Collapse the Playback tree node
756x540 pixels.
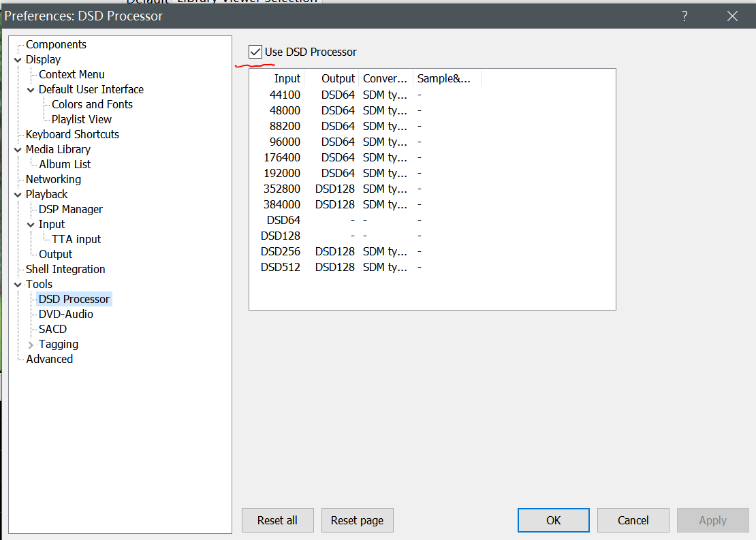[x=18, y=195]
